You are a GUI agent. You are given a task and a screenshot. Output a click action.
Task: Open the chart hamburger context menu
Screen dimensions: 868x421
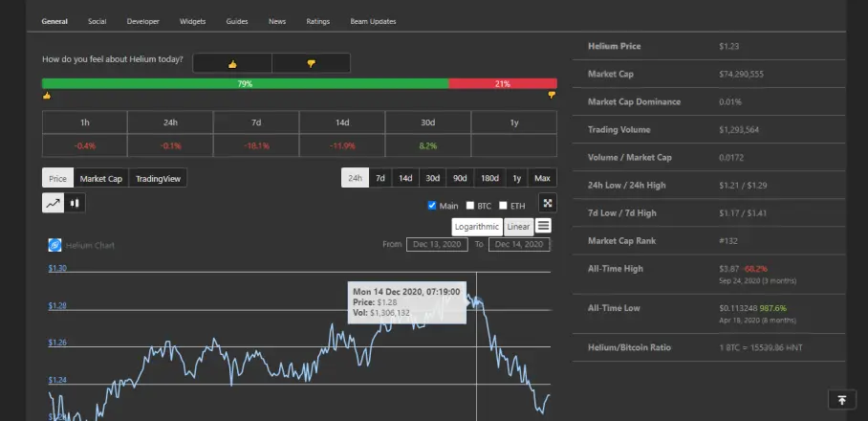click(544, 226)
